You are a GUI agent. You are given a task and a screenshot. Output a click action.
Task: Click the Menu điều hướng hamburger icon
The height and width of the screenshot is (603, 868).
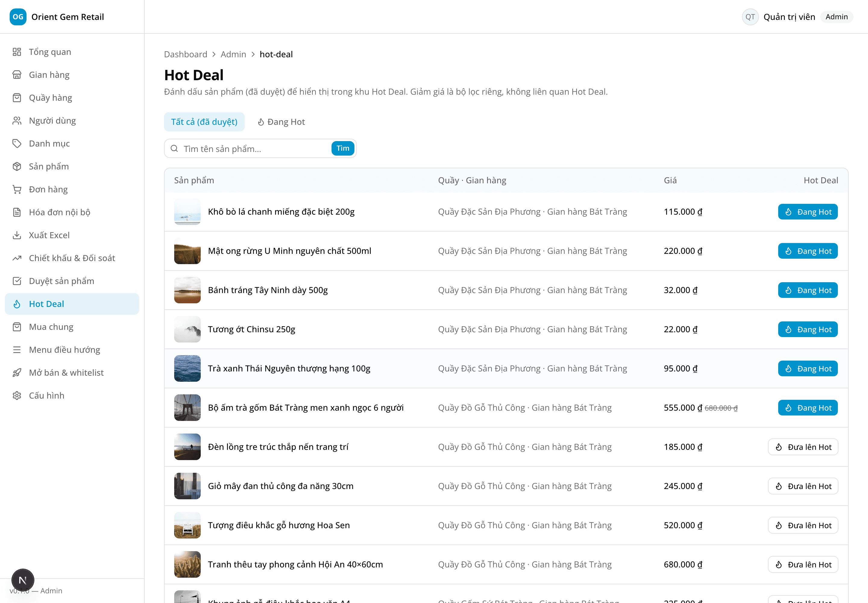[17, 350]
